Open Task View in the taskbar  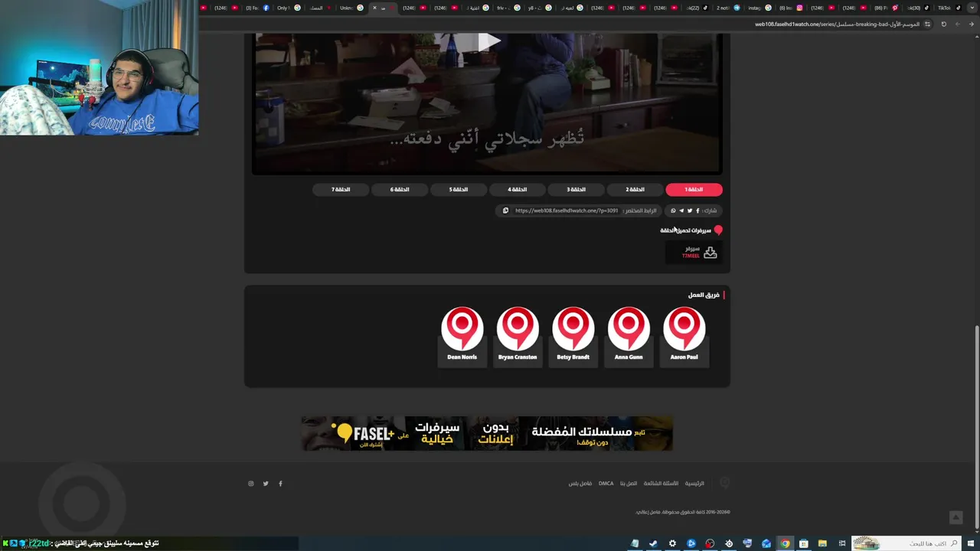841,543
